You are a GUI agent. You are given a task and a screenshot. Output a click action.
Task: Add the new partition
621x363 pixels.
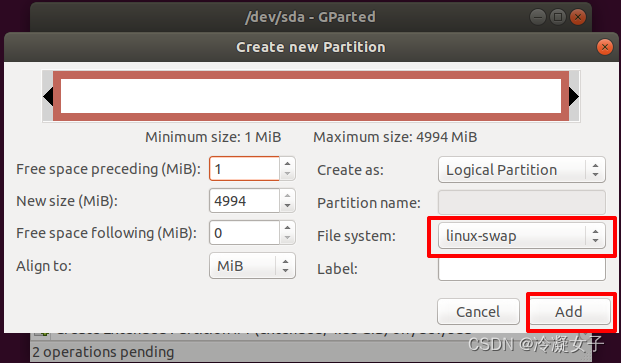pyautogui.click(x=568, y=312)
